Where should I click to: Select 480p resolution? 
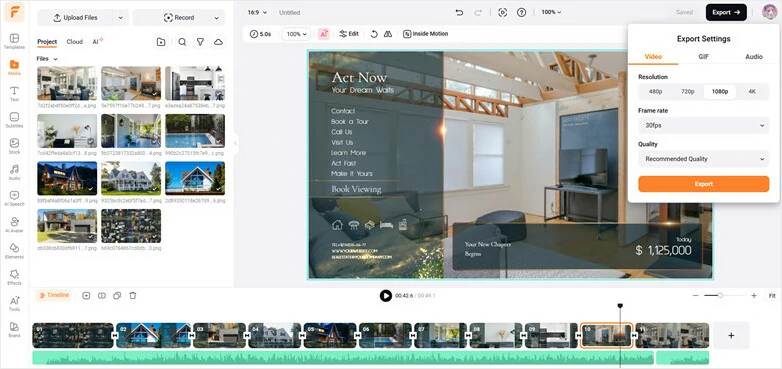tap(655, 92)
